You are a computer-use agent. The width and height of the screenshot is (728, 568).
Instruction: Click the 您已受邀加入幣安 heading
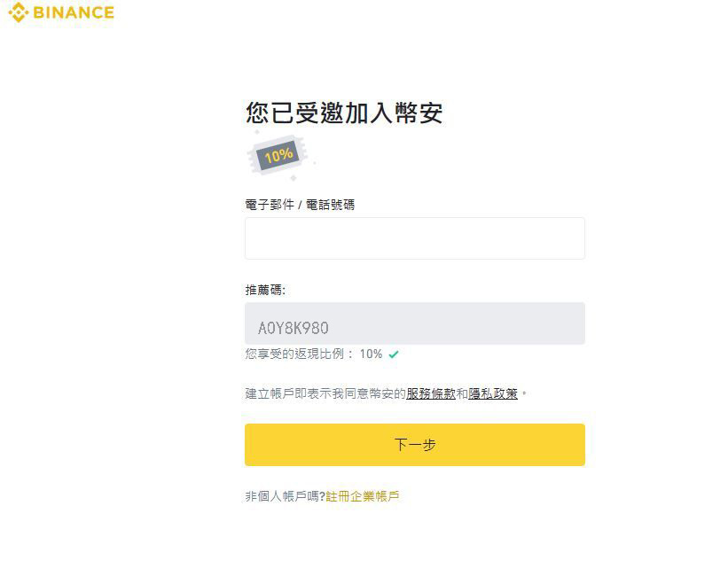point(347,113)
